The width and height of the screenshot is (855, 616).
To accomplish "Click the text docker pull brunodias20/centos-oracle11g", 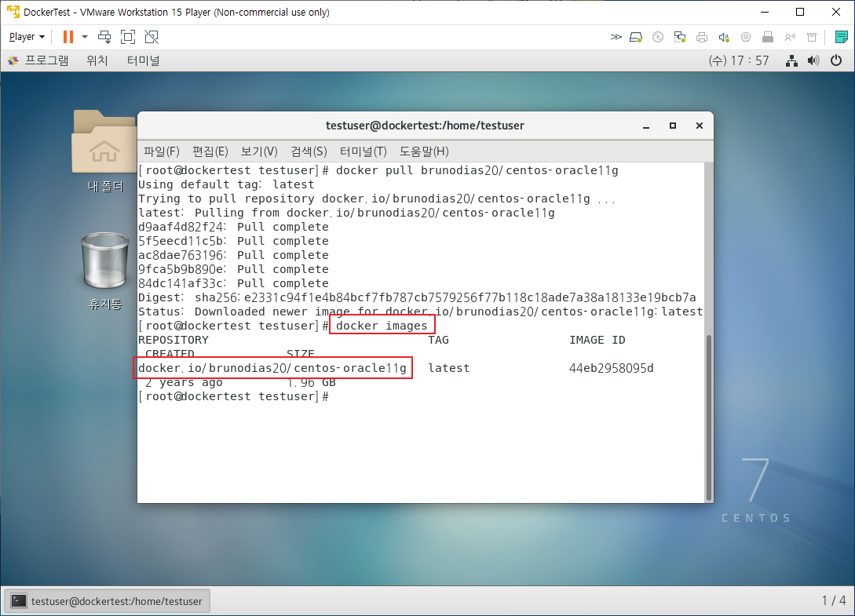I will coord(477,170).
